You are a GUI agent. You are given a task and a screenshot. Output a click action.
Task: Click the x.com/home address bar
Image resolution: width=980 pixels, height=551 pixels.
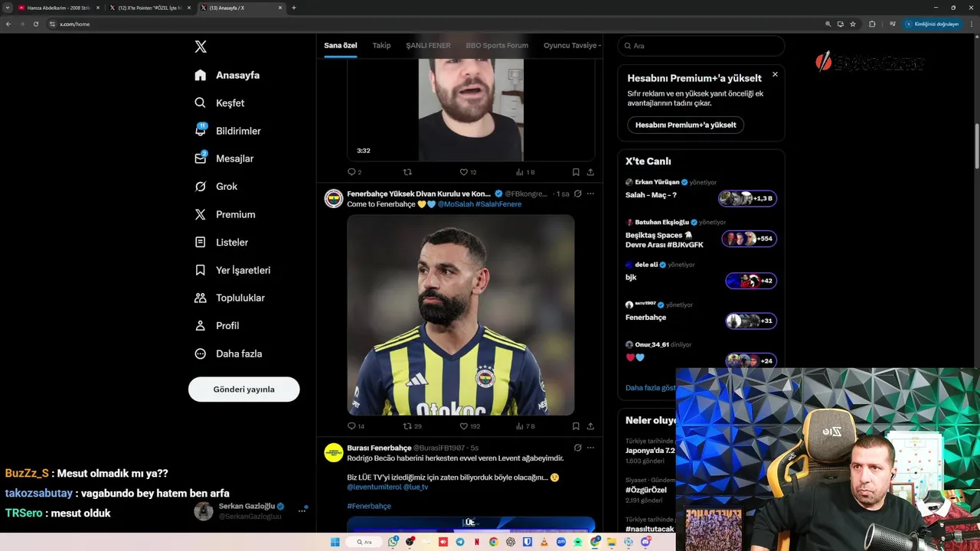[436, 24]
